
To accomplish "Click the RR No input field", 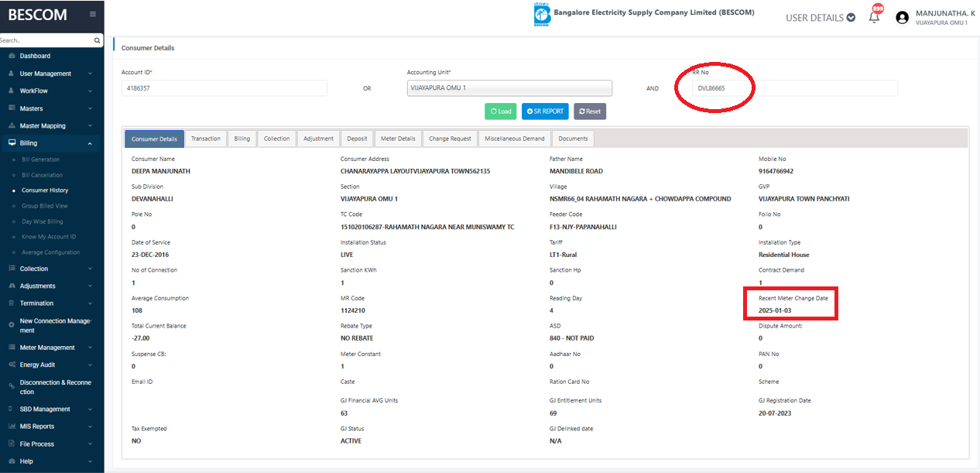I will [795, 88].
